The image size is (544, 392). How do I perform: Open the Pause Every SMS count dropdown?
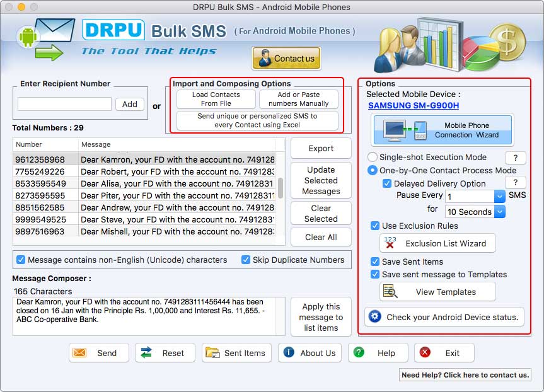(x=500, y=197)
